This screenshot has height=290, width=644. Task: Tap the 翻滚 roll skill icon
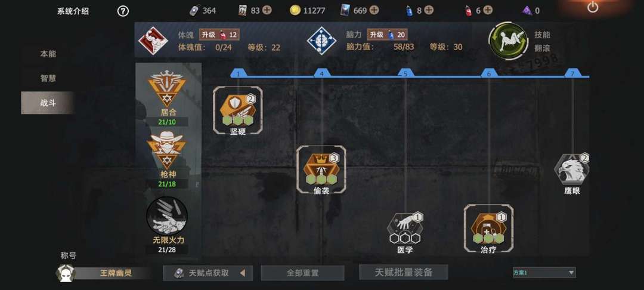(x=508, y=41)
